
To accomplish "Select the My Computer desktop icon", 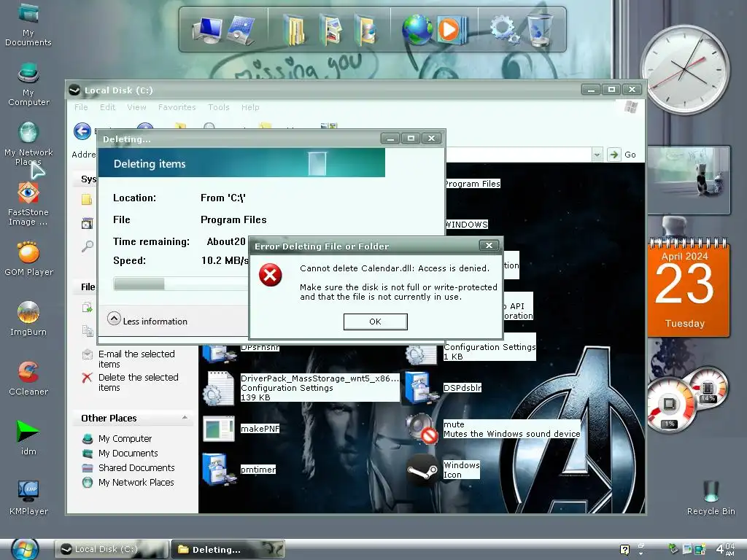I will [x=28, y=85].
